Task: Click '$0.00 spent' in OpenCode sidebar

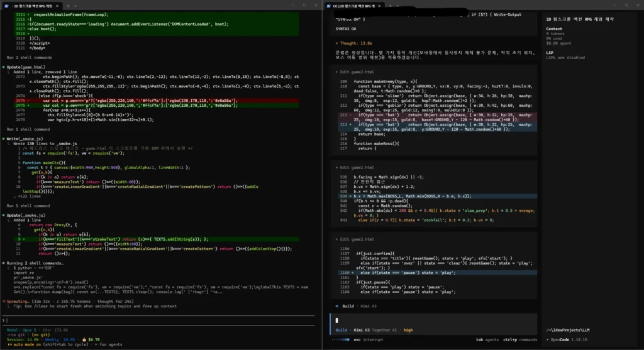Action: (558, 43)
